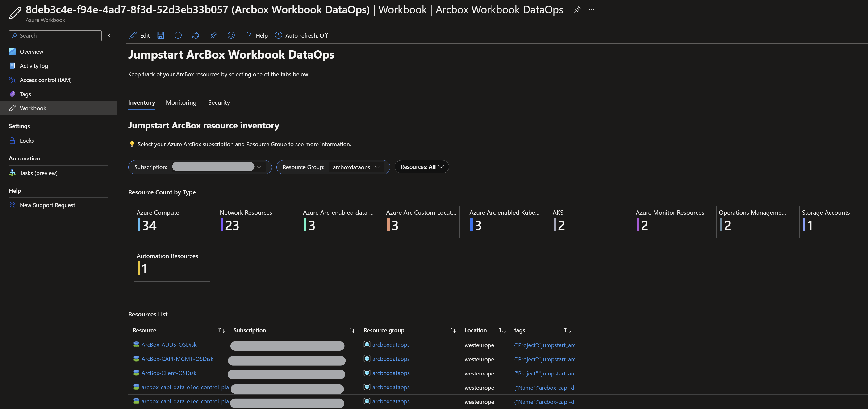Click the Edit pencil toolbar button
The image size is (868, 409).
(x=139, y=35)
